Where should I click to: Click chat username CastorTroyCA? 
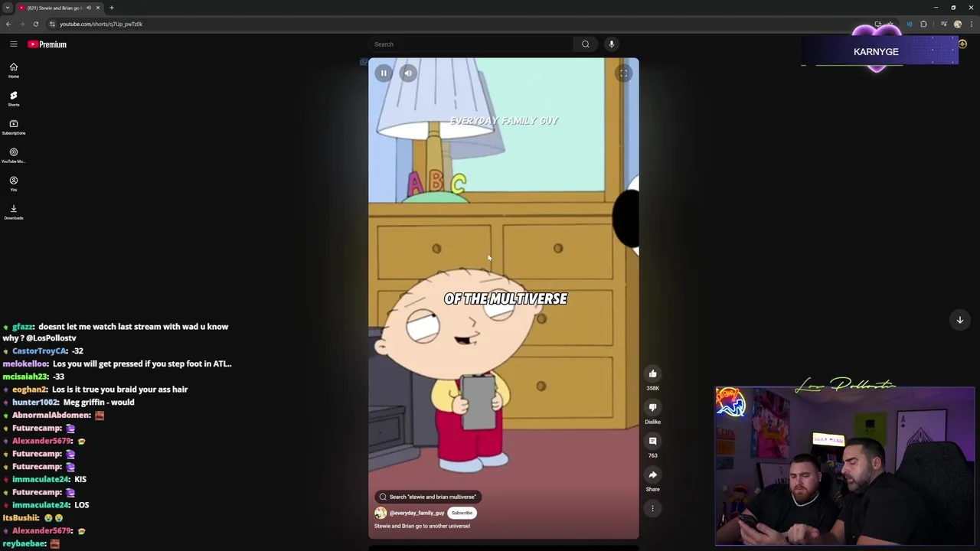tap(40, 351)
